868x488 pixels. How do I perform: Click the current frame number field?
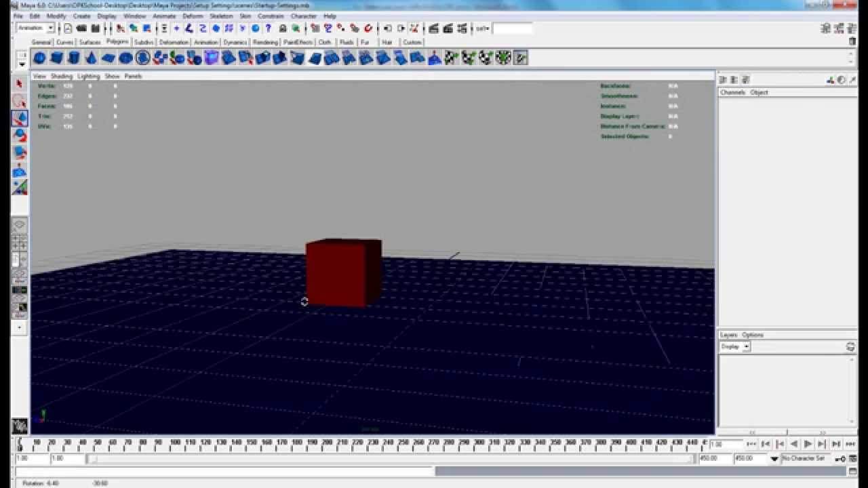[x=725, y=444]
